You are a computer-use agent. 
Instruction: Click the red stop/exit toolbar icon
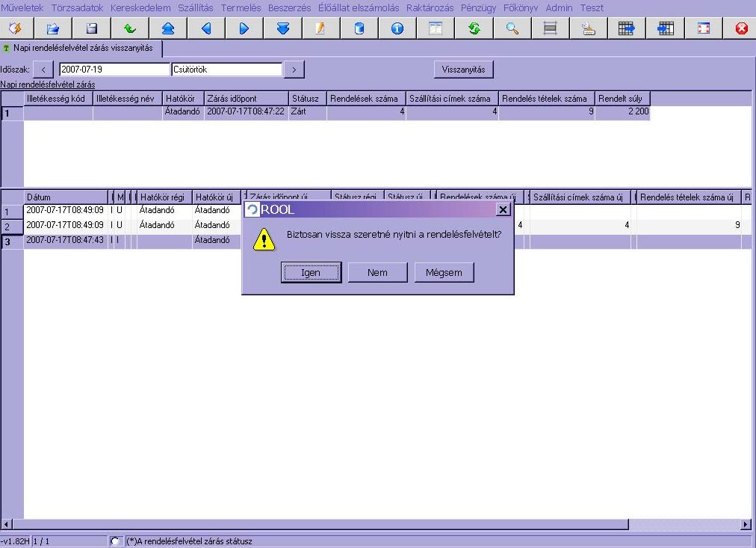pos(741,28)
